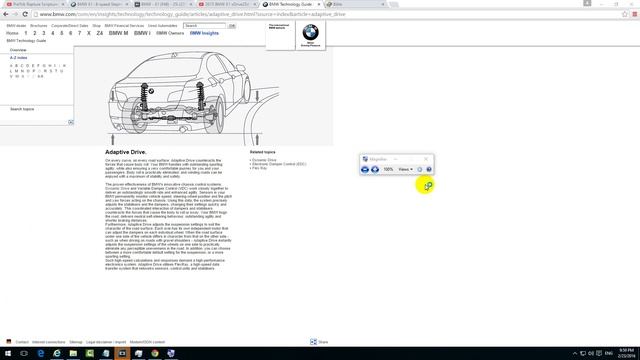Open the Windows Start menu
This screenshot has width=640, height=360.
tap(8, 353)
